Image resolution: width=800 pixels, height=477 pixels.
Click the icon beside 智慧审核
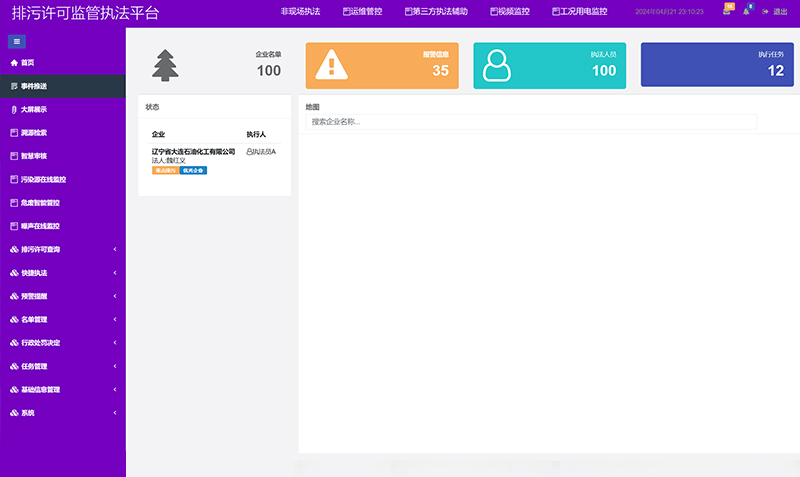coord(14,156)
